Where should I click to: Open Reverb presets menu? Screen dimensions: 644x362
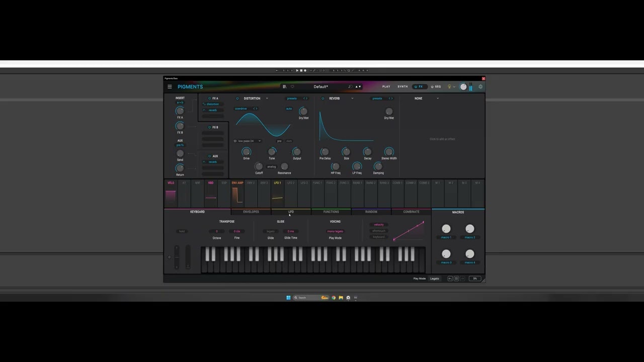click(377, 99)
